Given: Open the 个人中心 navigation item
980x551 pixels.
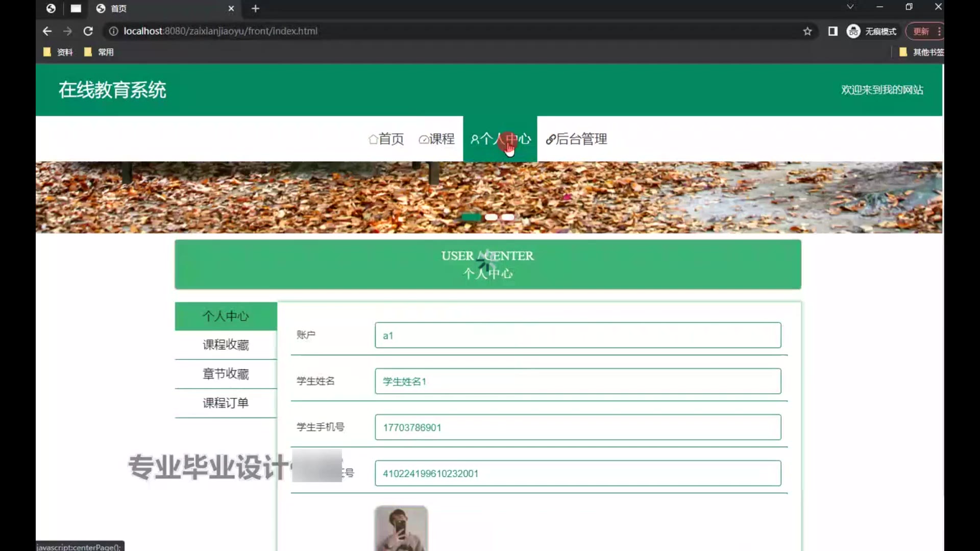Looking at the screenshot, I should coord(500,139).
